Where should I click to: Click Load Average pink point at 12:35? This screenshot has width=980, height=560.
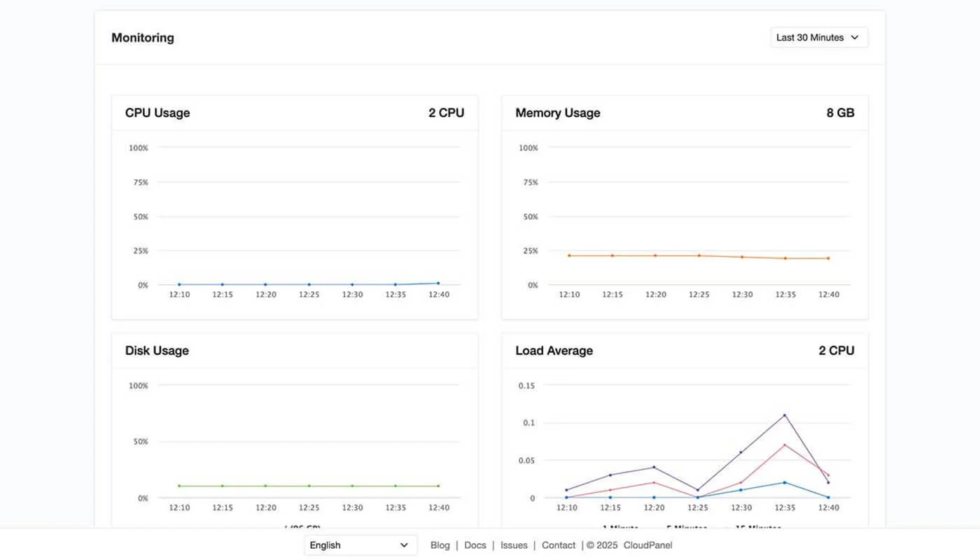click(x=785, y=445)
